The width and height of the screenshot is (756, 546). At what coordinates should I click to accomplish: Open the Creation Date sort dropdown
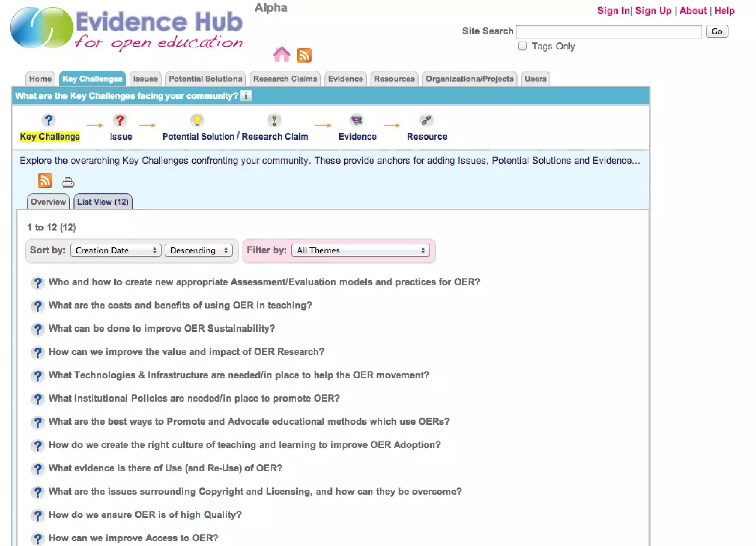click(116, 250)
